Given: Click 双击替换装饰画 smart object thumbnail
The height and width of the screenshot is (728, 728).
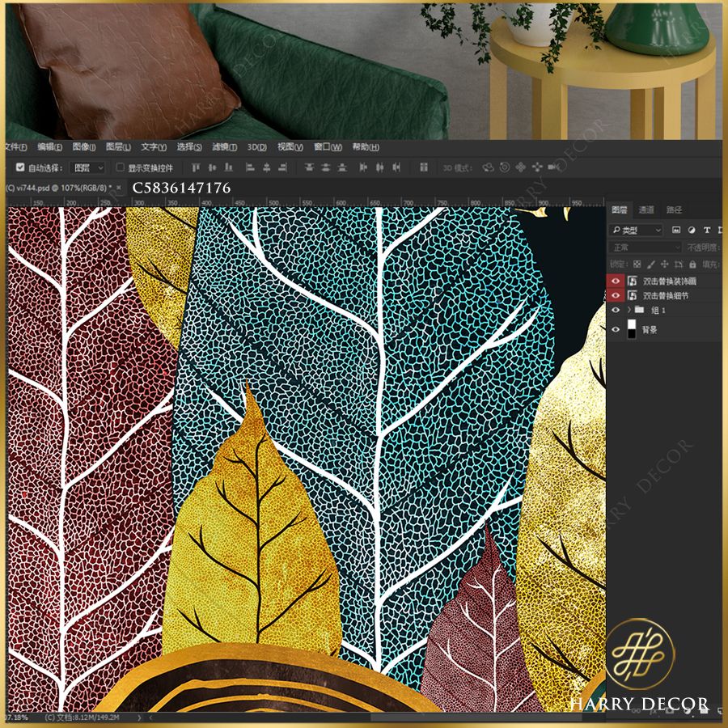Looking at the screenshot, I should (632, 281).
